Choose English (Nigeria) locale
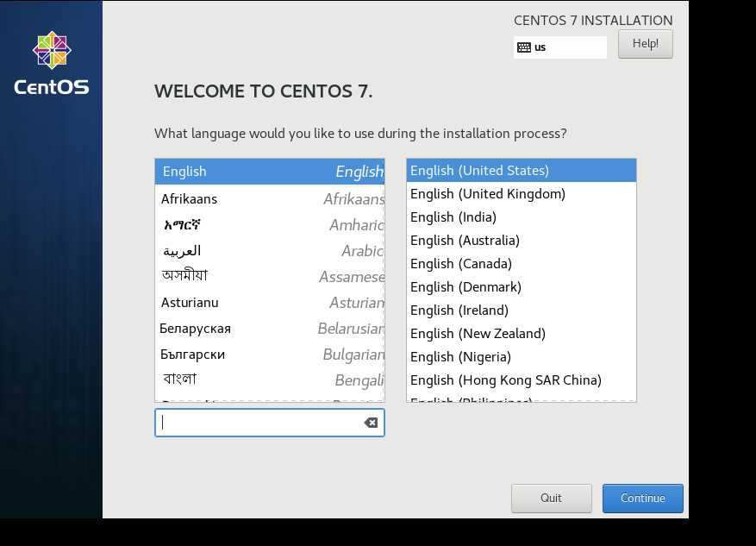The height and width of the screenshot is (546, 756). tap(522, 357)
